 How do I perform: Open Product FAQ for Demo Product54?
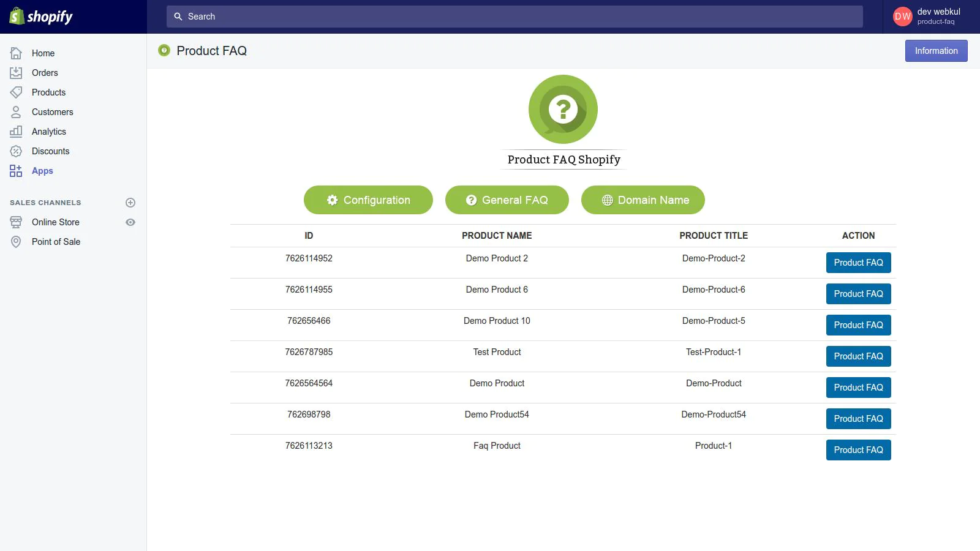click(x=859, y=419)
